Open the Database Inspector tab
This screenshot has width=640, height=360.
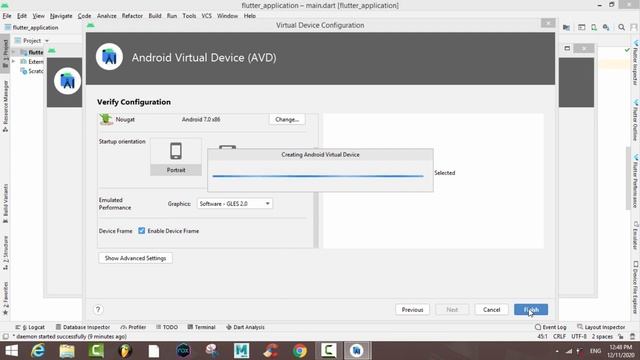pyautogui.click(x=83, y=327)
